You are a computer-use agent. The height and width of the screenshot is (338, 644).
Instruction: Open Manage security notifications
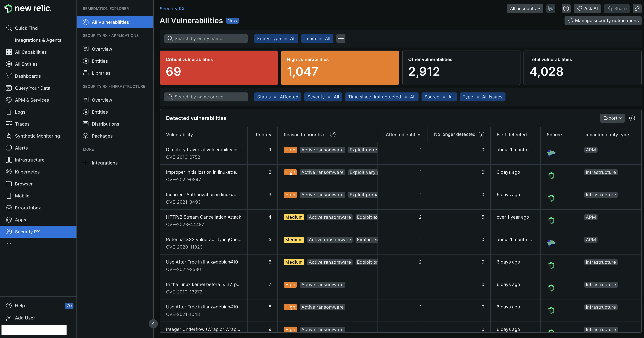tap(603, 20)
